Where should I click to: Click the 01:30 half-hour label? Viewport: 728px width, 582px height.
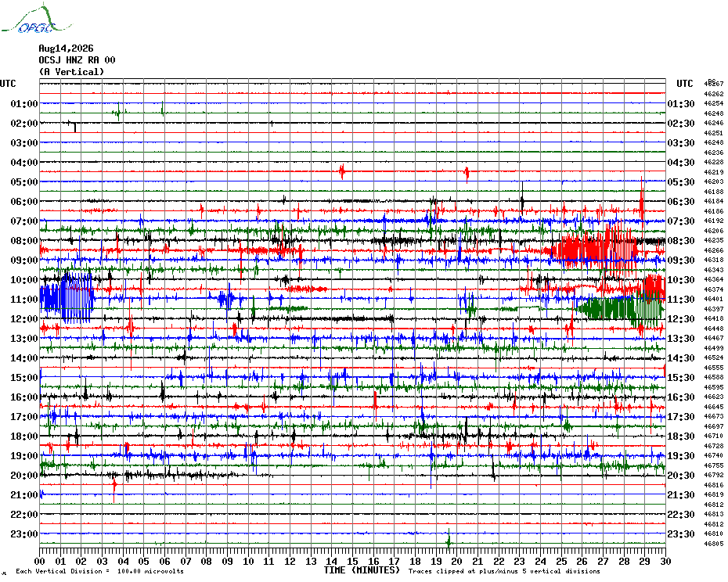point(681,103)
